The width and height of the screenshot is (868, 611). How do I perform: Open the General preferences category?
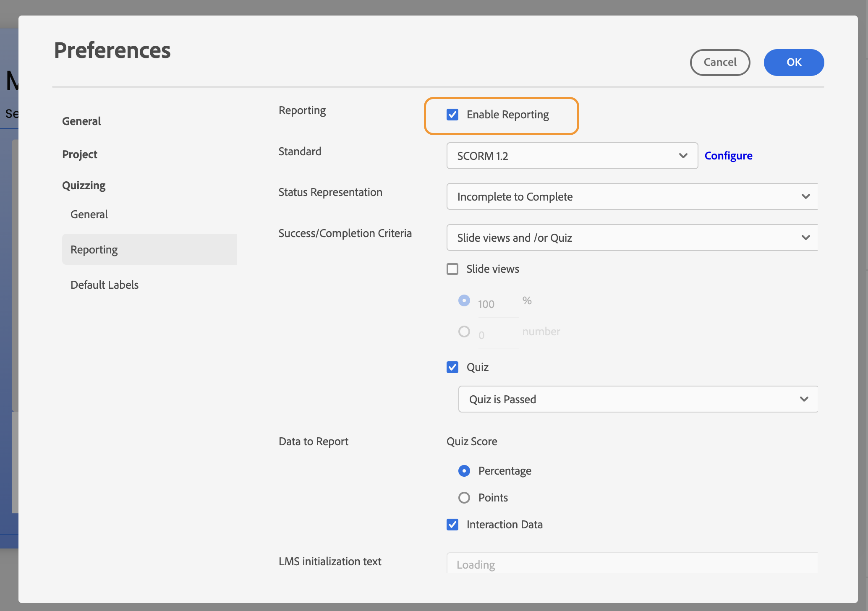pyautogui.click(x=81, y=121)
